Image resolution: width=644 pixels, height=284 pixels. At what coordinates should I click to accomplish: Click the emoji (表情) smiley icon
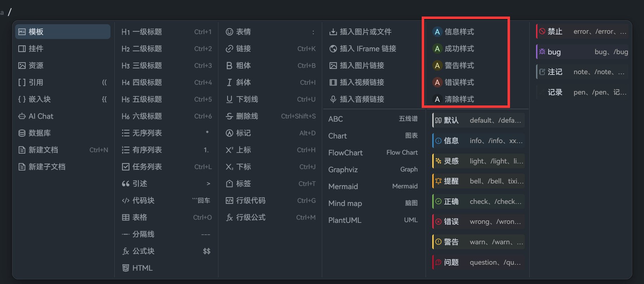point(229,32)
